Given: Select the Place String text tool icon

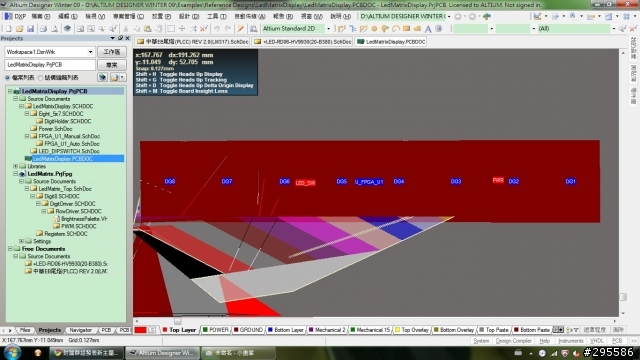Looking at the screenshot, I should [428, 29].
